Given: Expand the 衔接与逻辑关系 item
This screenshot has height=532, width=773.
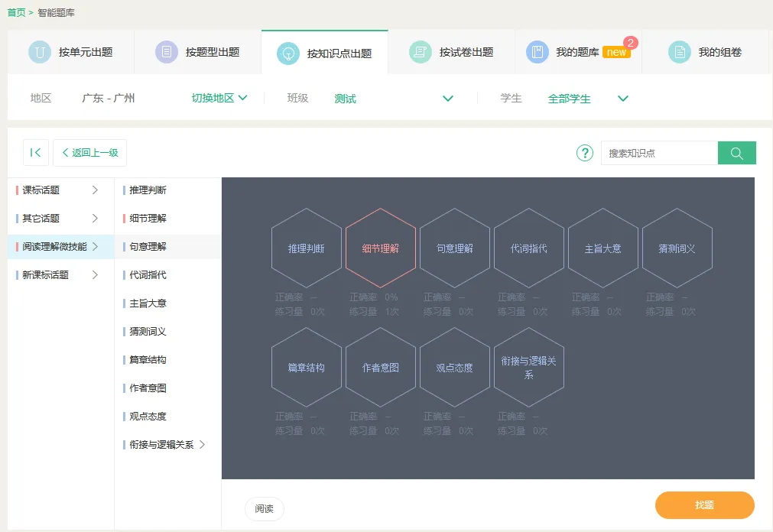Looking at the screenshot, I should (x=162, y=444).
